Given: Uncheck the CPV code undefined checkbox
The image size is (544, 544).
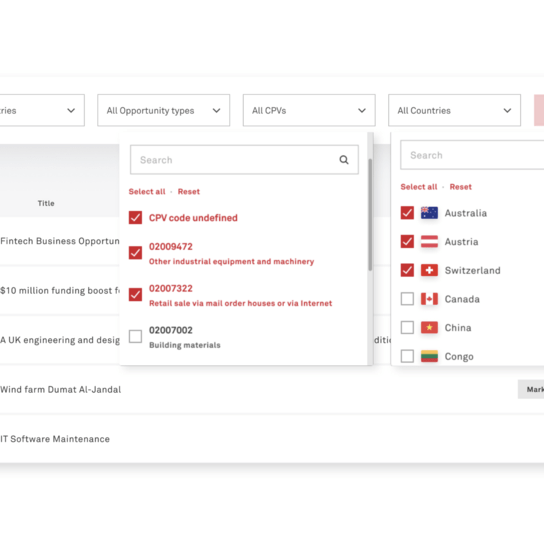Looking at the screenshot, I should tap(135, 218).
